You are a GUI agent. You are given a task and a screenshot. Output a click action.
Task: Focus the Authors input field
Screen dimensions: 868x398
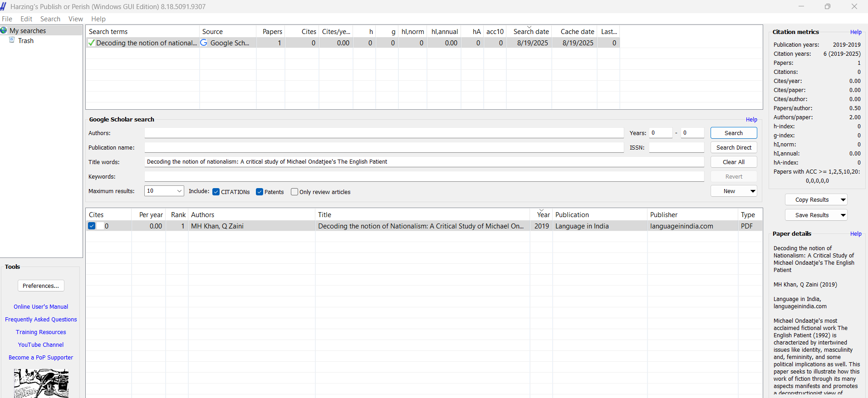384,133
